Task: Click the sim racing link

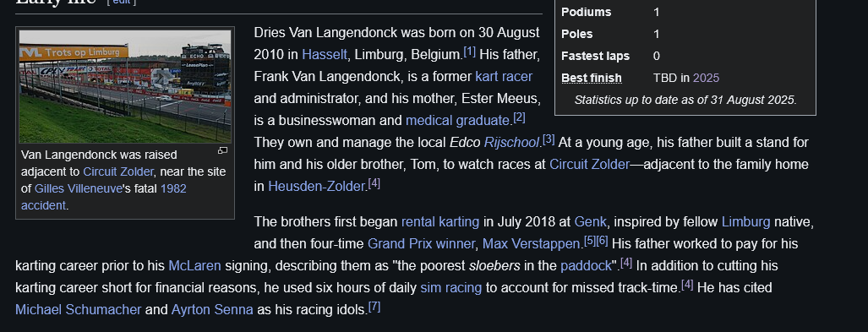Action: coord(451,288)
